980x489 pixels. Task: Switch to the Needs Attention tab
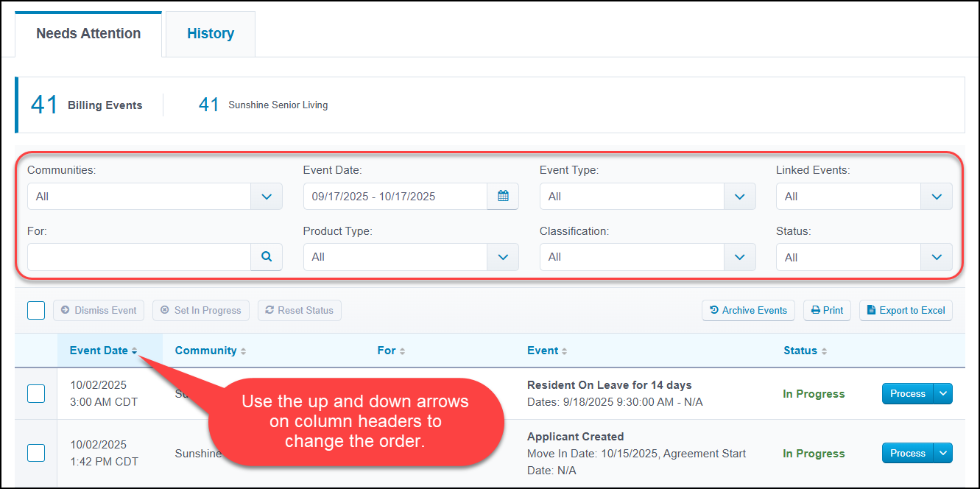[x=88, y=34]
